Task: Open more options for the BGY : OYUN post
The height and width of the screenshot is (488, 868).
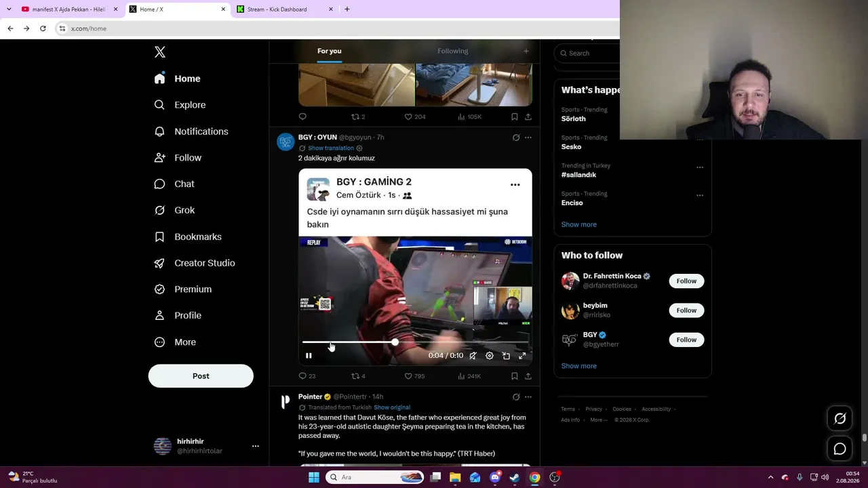Action: [x=528, y=138]
